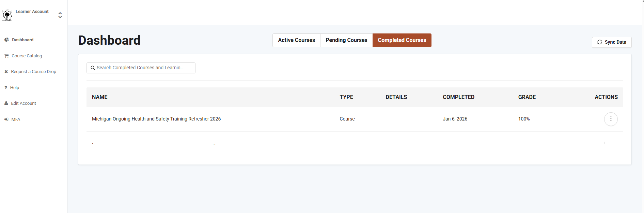
Task: Click the NAME column header
Action: (x=100, y=97)
